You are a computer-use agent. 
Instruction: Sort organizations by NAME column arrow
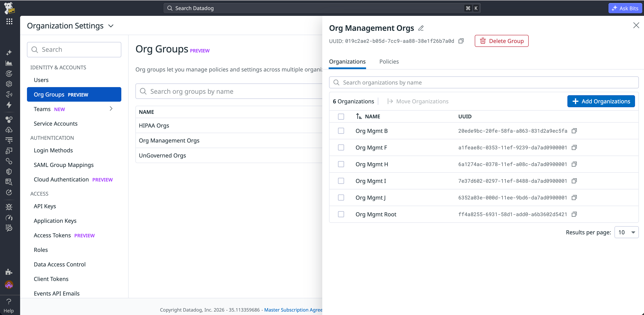[x=359, y=116]
